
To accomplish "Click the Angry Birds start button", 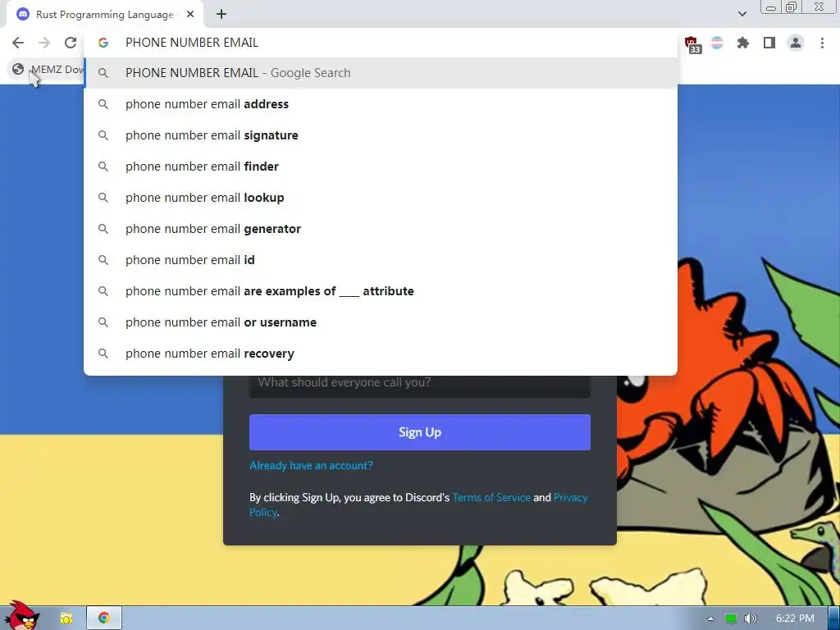I will pyautogui.click(x=21, y=616).
